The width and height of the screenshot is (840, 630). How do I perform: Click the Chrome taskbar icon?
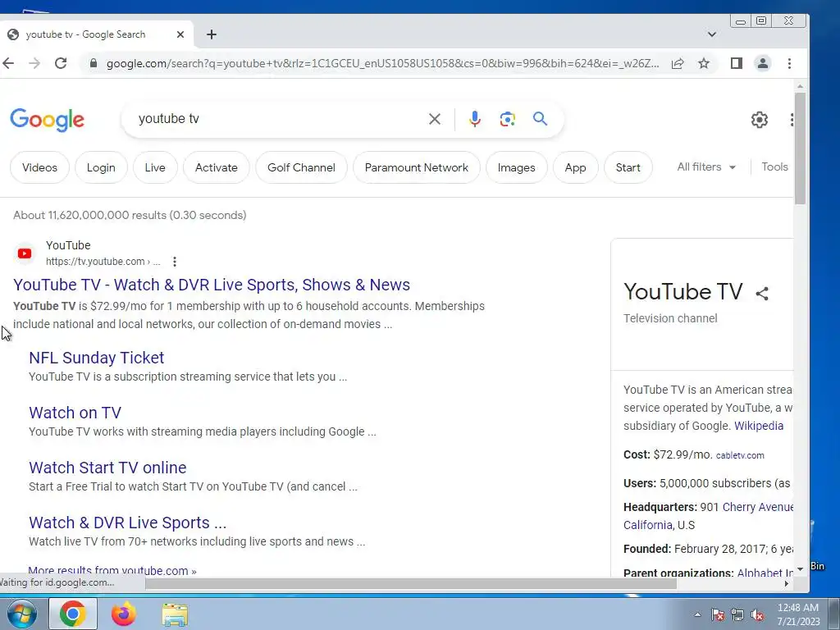click(73, 614)
